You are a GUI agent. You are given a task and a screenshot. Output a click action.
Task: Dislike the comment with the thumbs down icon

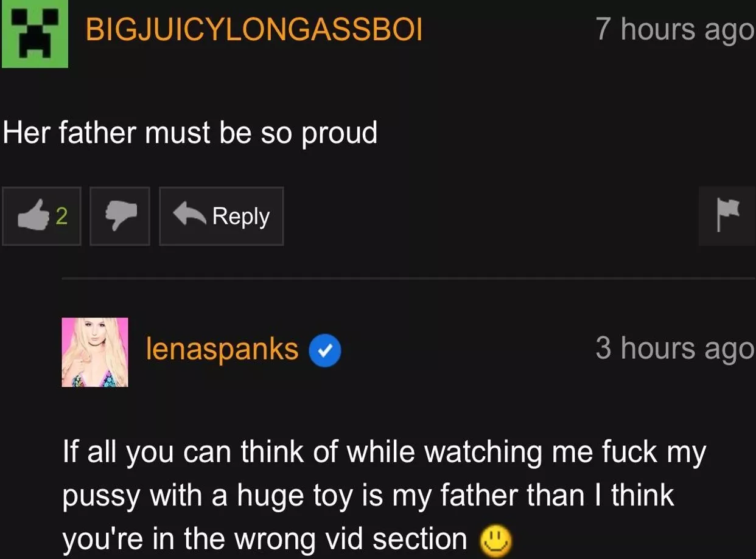120,216
